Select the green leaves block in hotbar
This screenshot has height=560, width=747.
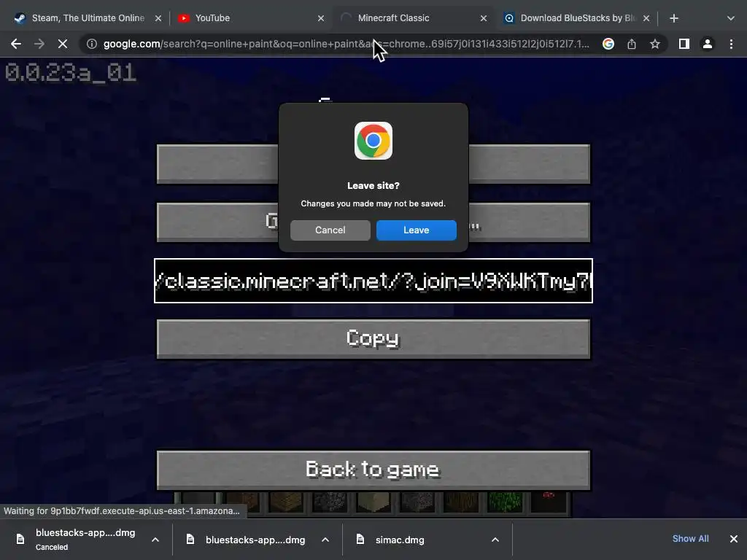coord(505,502)
